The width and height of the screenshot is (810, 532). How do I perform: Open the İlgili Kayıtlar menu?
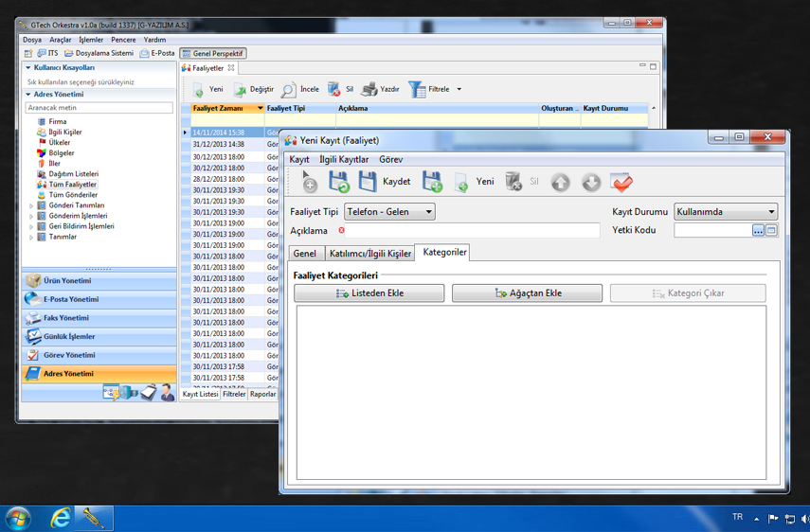click(x=344, y=160)
